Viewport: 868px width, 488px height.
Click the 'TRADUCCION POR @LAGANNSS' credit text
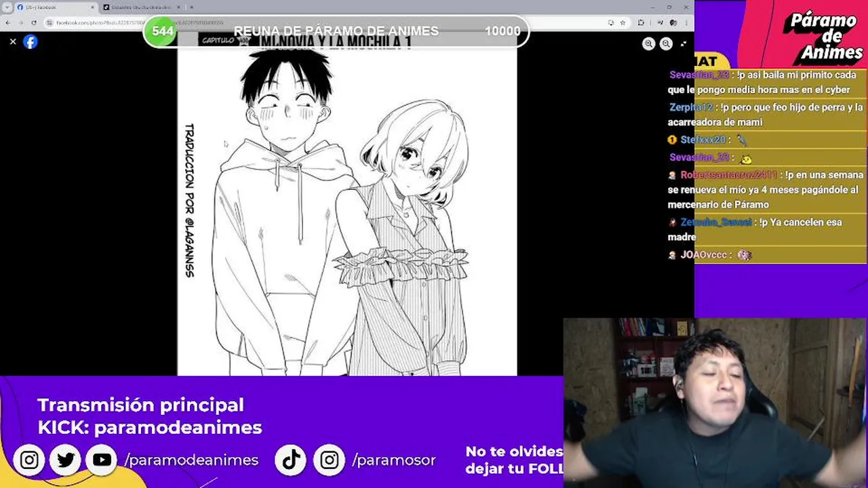189,201
